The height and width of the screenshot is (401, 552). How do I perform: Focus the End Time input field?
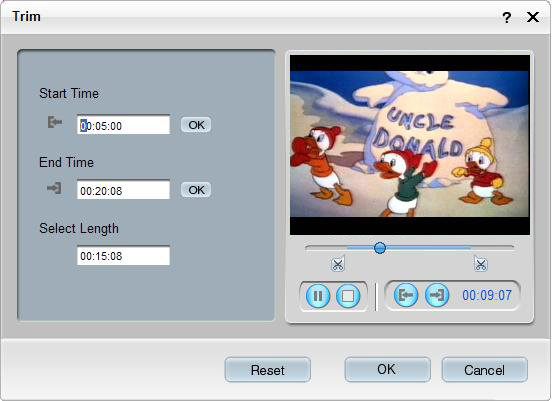point(123,190)
